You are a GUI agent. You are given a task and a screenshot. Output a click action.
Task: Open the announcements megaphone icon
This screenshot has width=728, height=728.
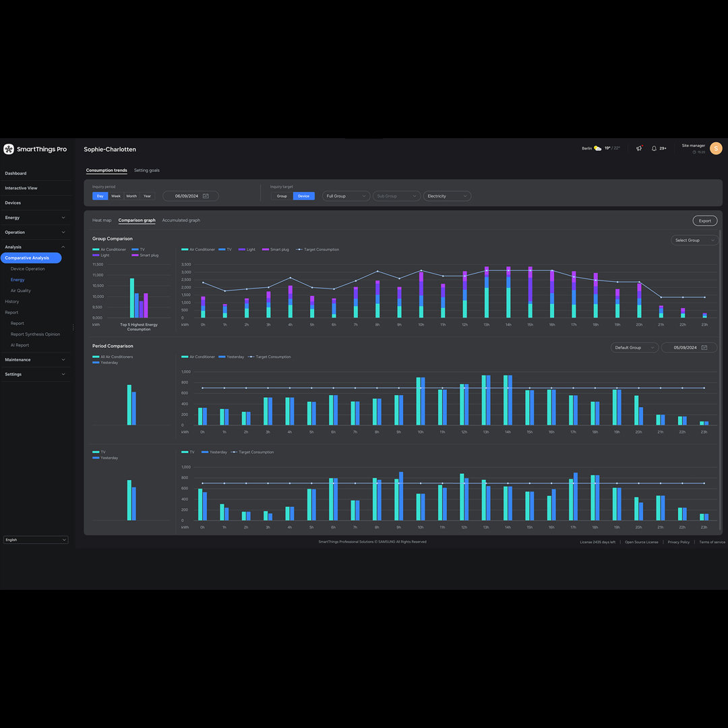point(639,148)
